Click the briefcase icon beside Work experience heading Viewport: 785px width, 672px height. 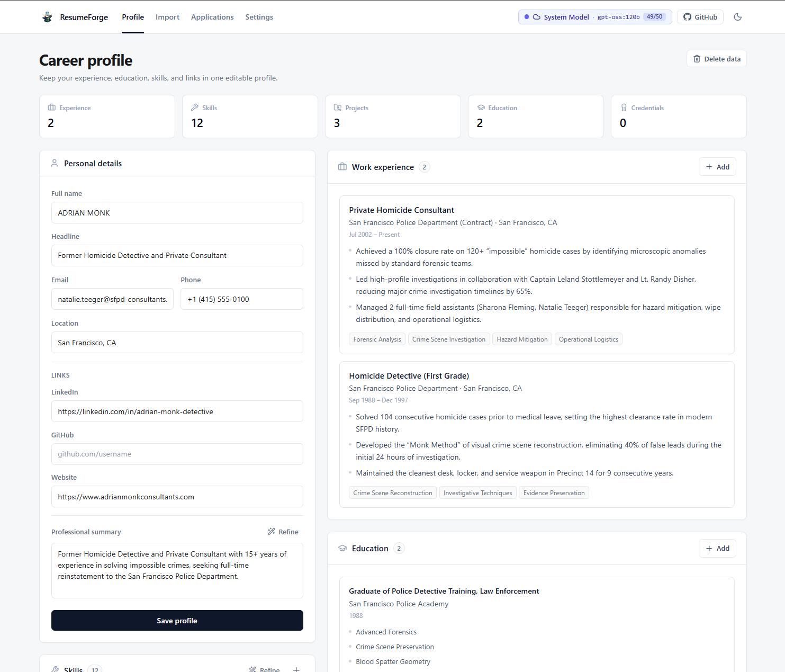(342, 167)
